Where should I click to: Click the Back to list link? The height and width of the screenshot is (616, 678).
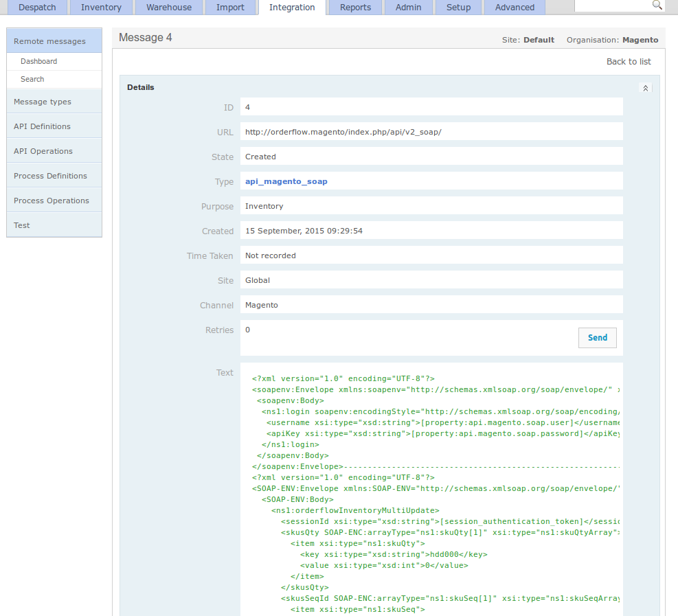point(628,62)
